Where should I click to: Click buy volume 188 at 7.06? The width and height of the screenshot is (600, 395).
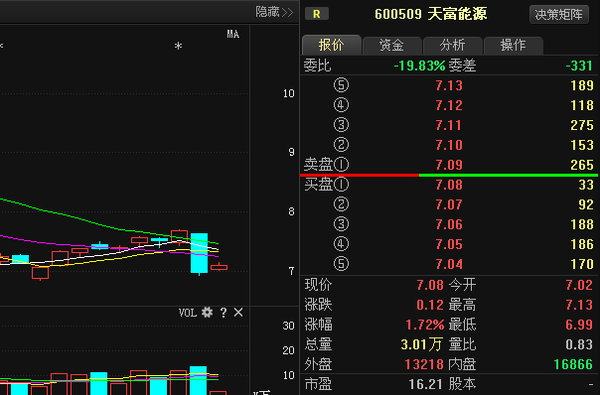582,224
